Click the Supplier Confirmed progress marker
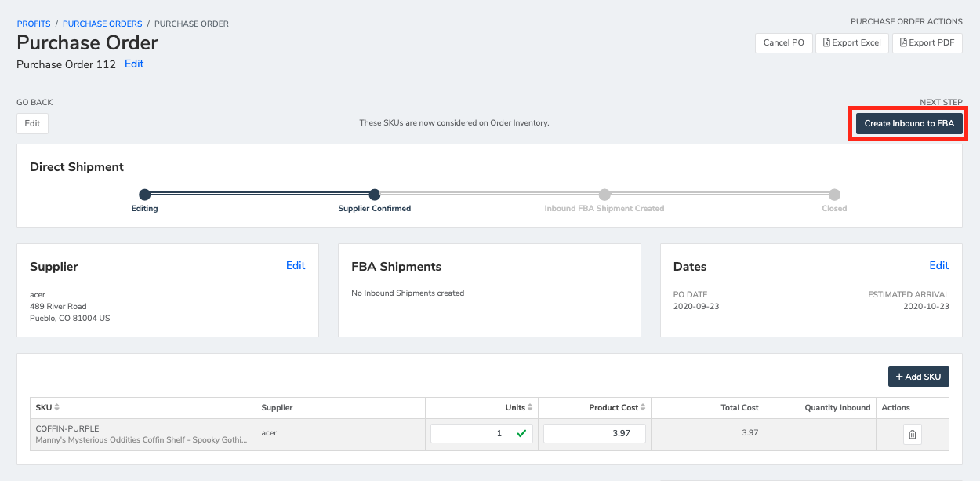The image size is (980, 481). (374, 195)
